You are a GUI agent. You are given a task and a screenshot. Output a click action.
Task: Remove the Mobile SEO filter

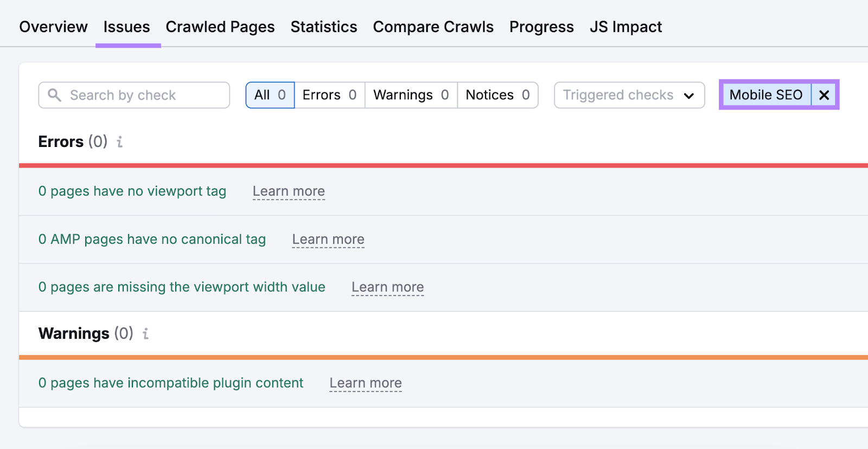824,95
